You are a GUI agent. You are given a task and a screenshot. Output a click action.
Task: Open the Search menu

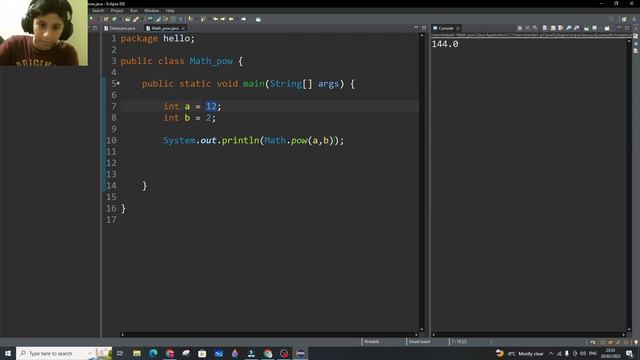point(98,11)
